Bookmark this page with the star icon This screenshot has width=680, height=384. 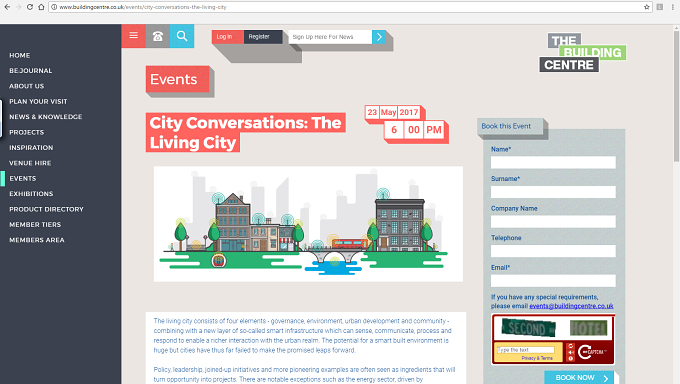click(x=647, y=7)
